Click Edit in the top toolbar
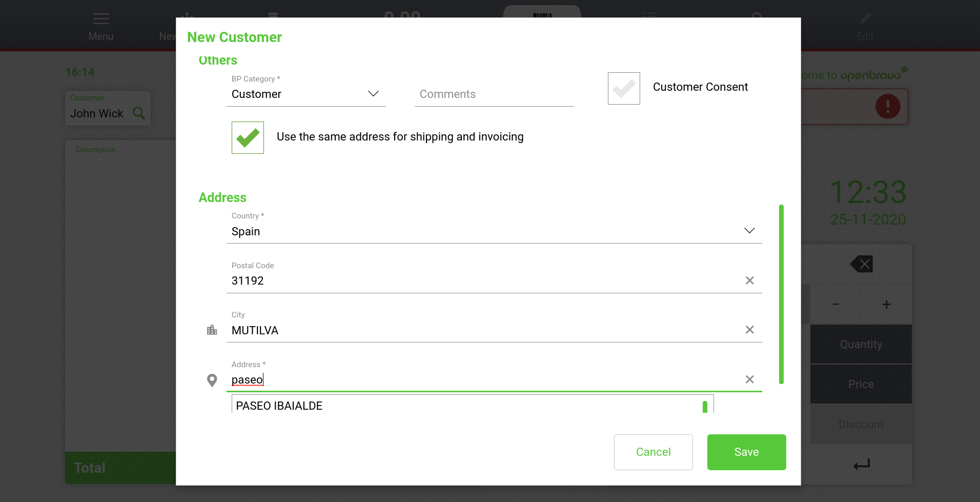This screenshot has width=980, height=502. coord(865,26)
